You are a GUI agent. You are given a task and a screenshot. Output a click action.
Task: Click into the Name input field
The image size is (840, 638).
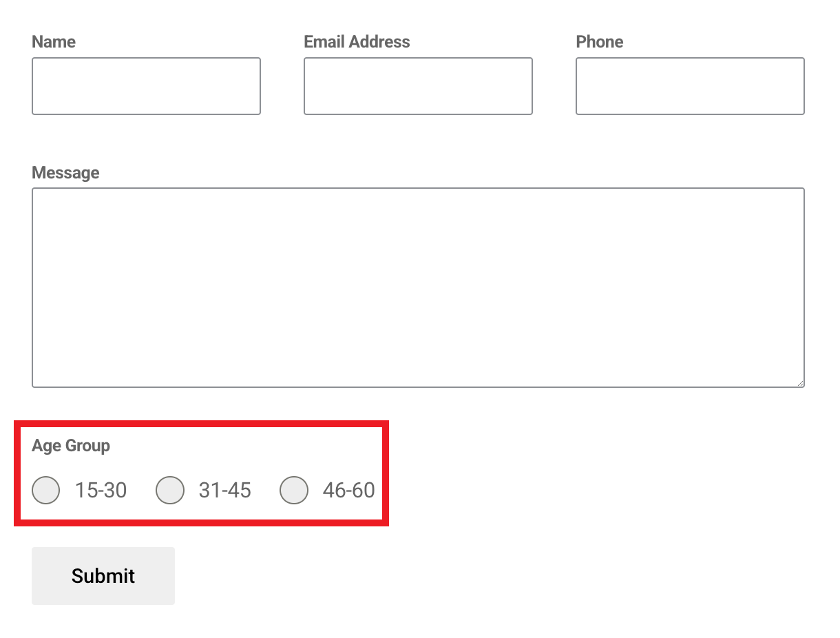click(146, 86)
